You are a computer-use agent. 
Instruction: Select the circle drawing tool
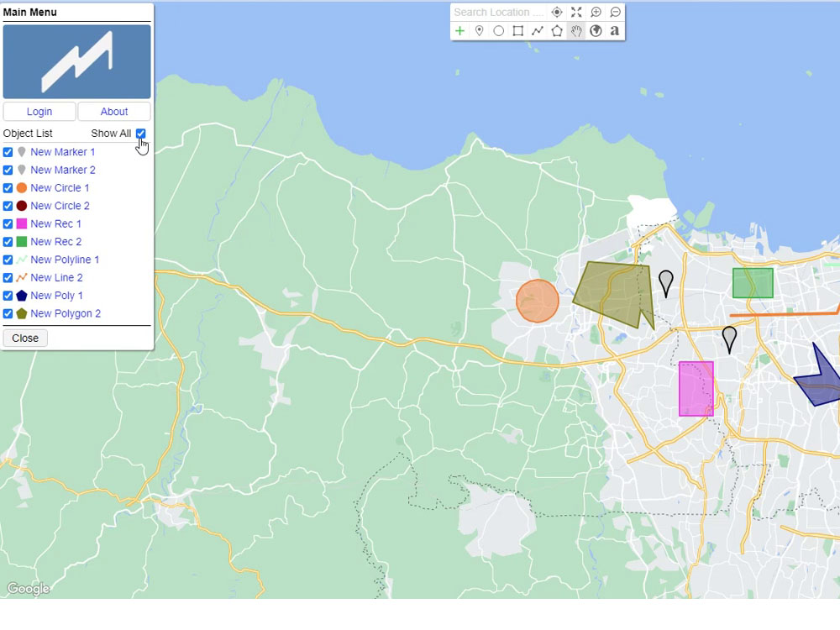(498, 31)
